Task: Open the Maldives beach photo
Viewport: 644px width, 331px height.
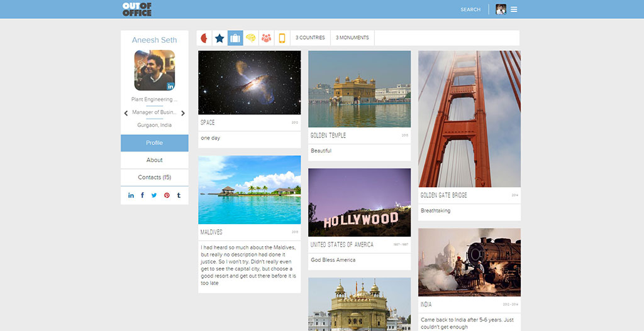Action: pos(249,190)
